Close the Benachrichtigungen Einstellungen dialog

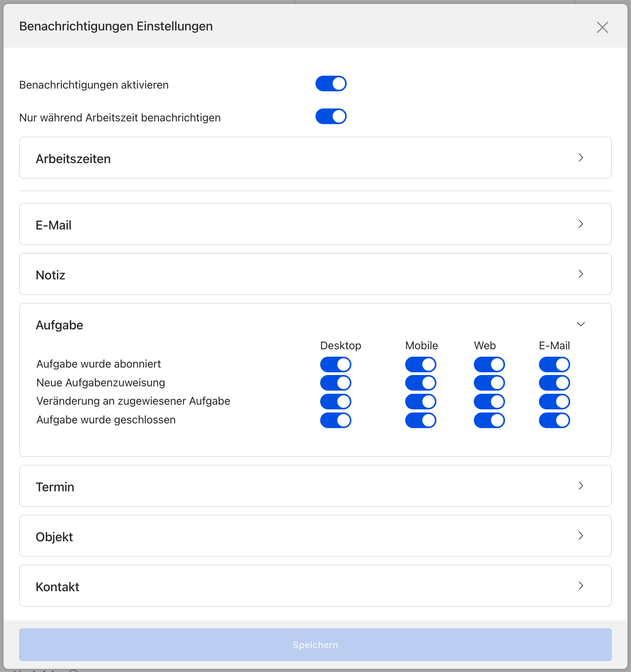[602, 27]
